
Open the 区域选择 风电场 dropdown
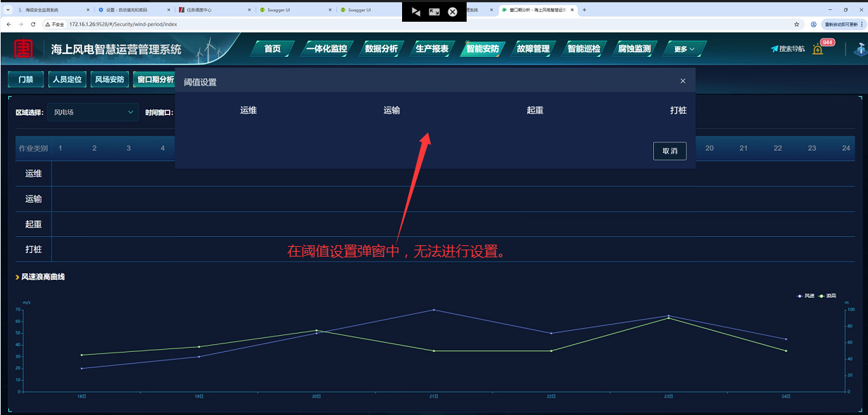coord(93,112)
